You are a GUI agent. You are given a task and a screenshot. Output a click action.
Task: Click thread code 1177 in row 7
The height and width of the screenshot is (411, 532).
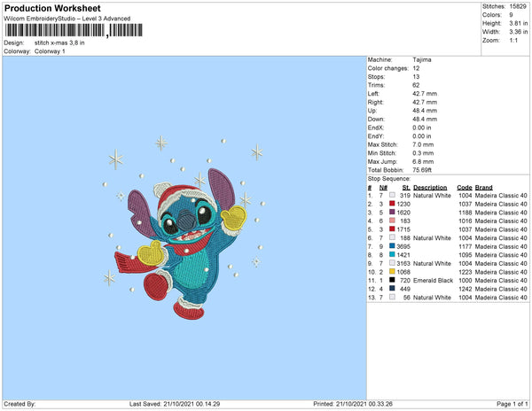[x=465, y=246]
